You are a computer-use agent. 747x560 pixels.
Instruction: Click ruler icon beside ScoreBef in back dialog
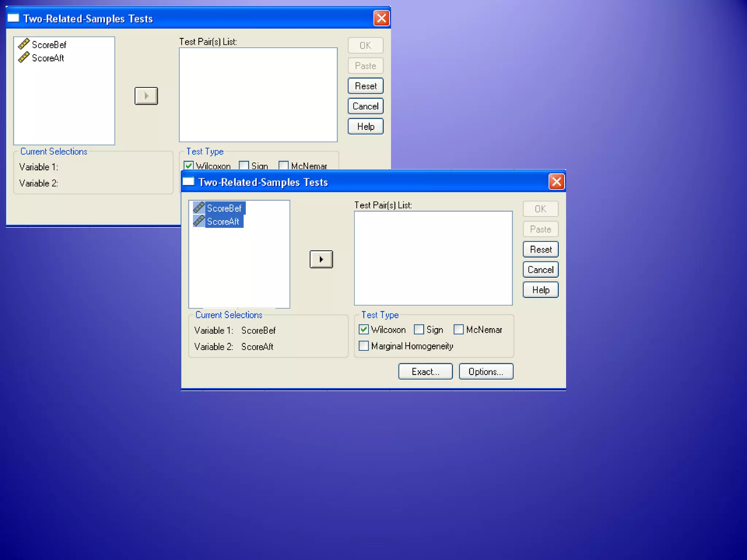24,44
